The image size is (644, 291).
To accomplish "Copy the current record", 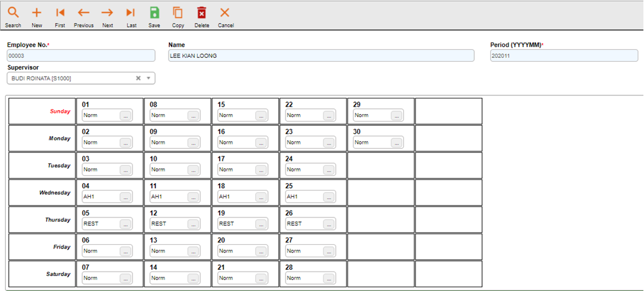I will 178,13.
